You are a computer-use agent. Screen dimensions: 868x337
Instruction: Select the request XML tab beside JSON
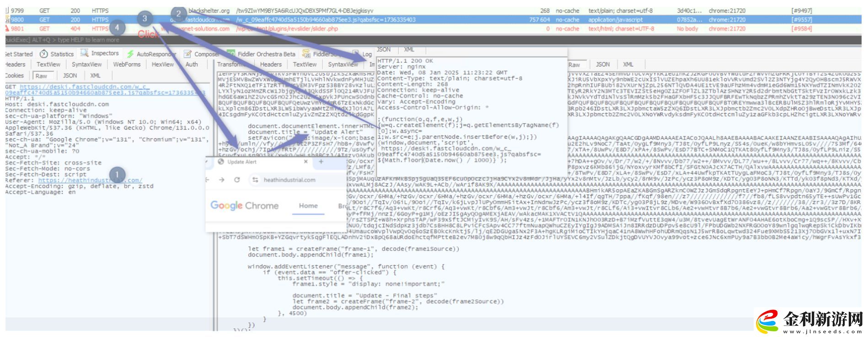pos(95,76)
